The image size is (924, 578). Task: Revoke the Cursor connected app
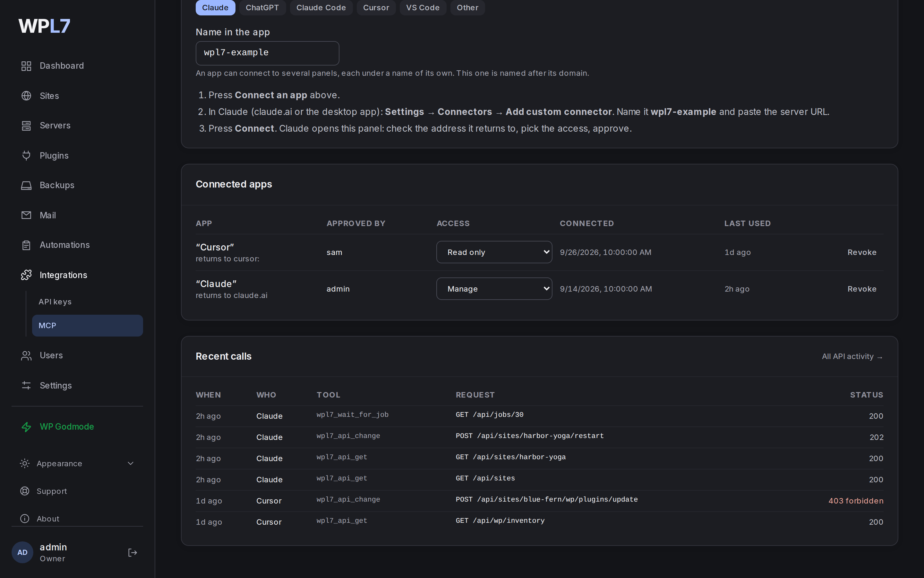(862, 252)
